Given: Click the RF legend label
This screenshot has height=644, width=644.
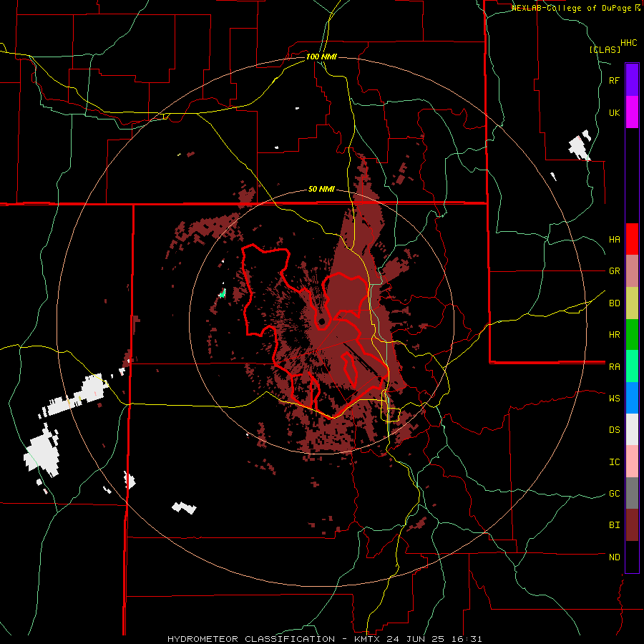Looking at the screenshot, I should point(614,81).
